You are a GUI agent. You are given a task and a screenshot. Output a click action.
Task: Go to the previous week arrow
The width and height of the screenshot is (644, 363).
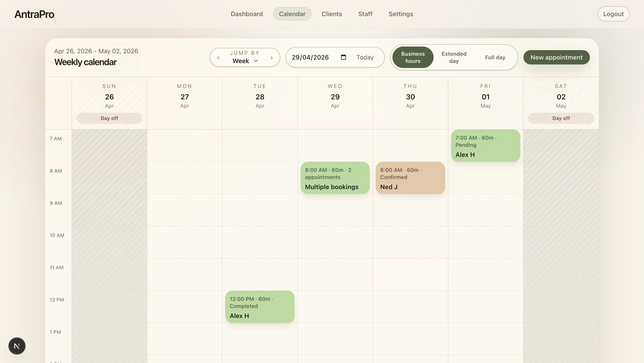tap(218, 58)
